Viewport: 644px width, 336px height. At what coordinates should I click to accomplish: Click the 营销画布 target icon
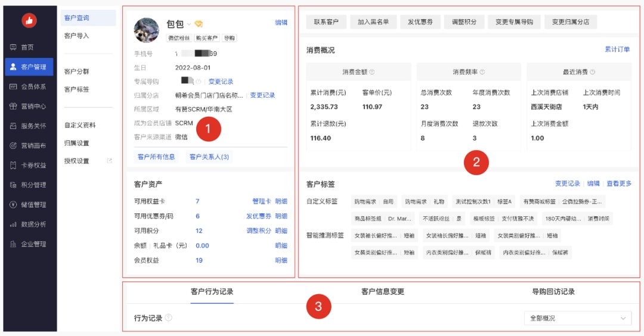tap(13, 145)
